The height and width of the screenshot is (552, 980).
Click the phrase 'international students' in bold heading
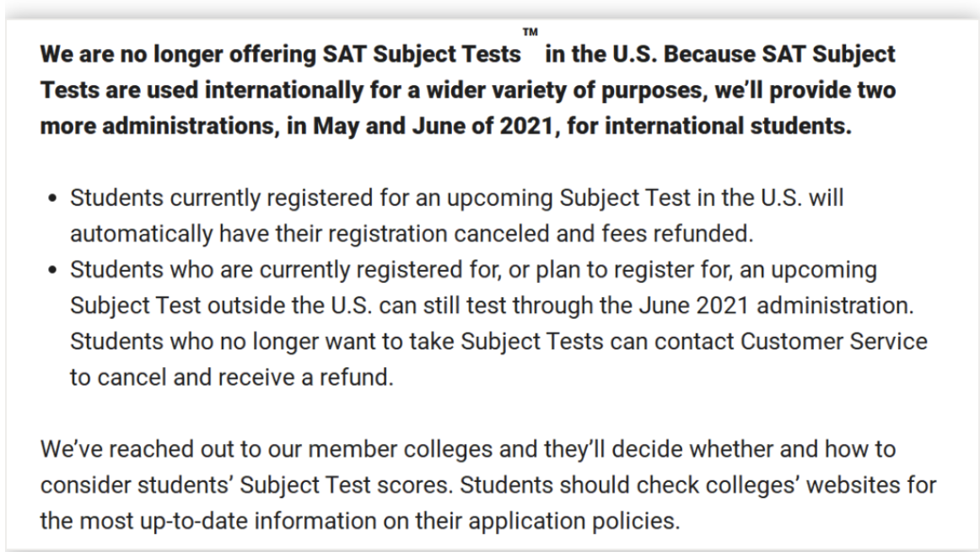pos(726,127)
